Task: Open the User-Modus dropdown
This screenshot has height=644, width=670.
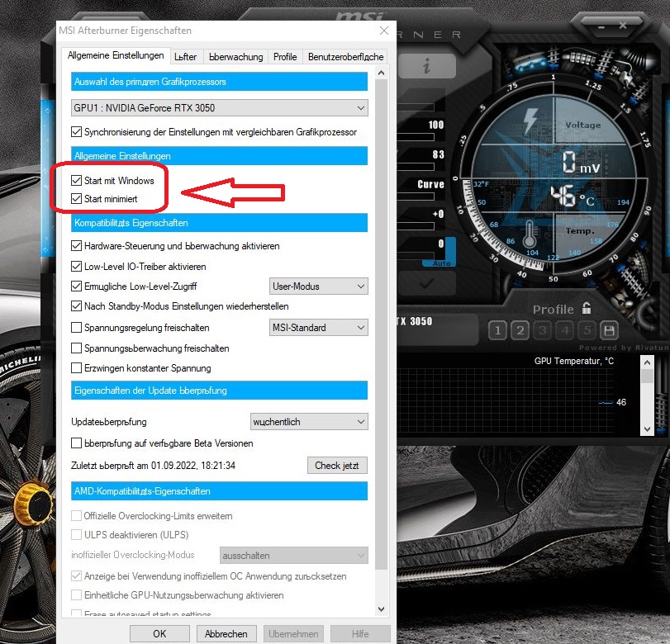Action: tap(318, 286)
